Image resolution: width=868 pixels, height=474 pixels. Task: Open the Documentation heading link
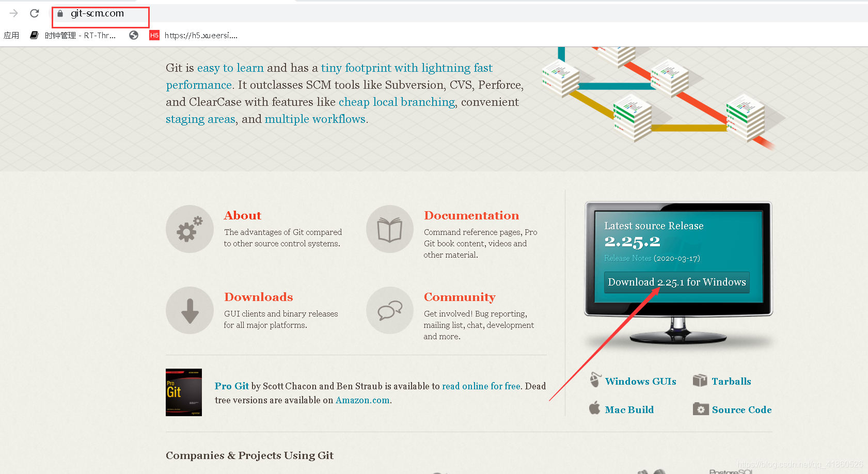[x=471, y=215]
